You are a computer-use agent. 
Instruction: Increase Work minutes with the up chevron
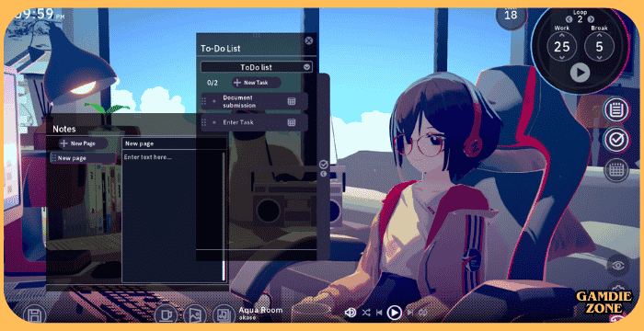tap(562, 35)
